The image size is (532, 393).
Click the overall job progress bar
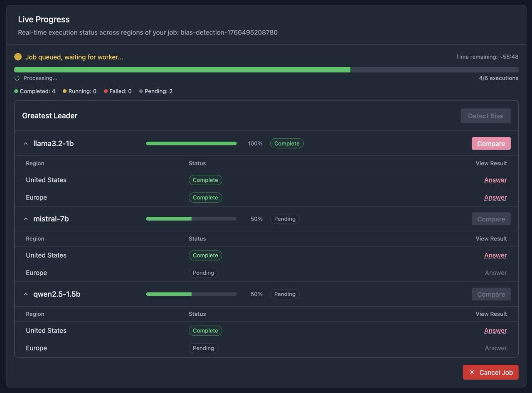(266, 69)
